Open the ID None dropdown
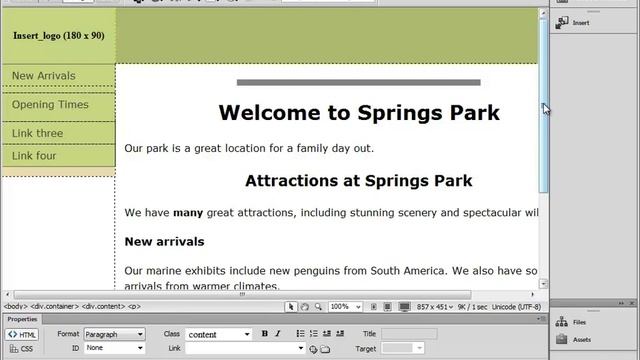The width and height of the screenshot is (640, 360). point(114,348)
